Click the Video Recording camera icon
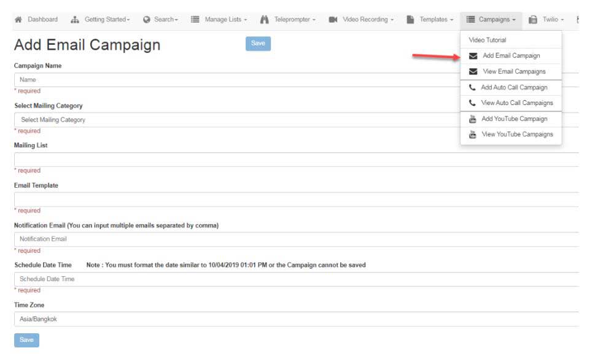The width and height of the screenshot is (606, 364). [x=333, y=20]
